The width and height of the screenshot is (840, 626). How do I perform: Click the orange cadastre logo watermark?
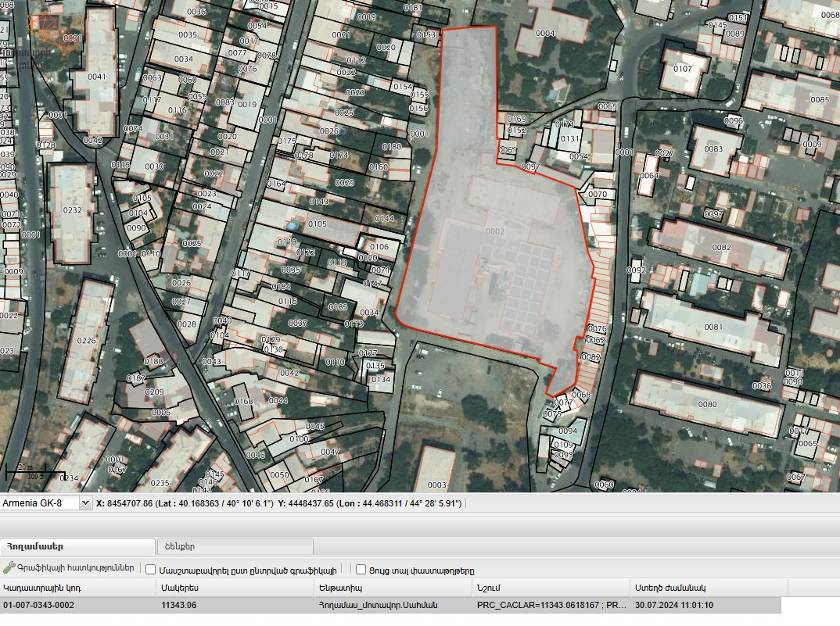pyautogui.click(x=45, y=33)
